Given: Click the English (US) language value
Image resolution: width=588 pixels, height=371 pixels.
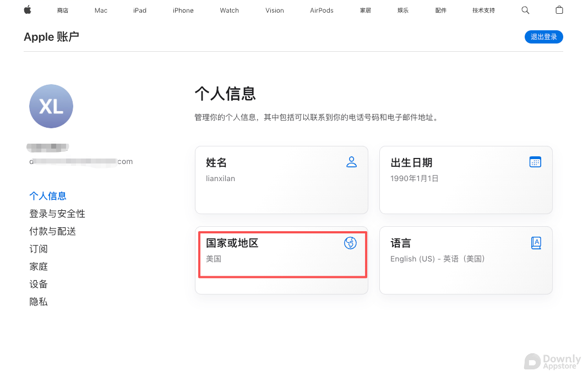Looking at the screenshot, I should coord(438,259).
